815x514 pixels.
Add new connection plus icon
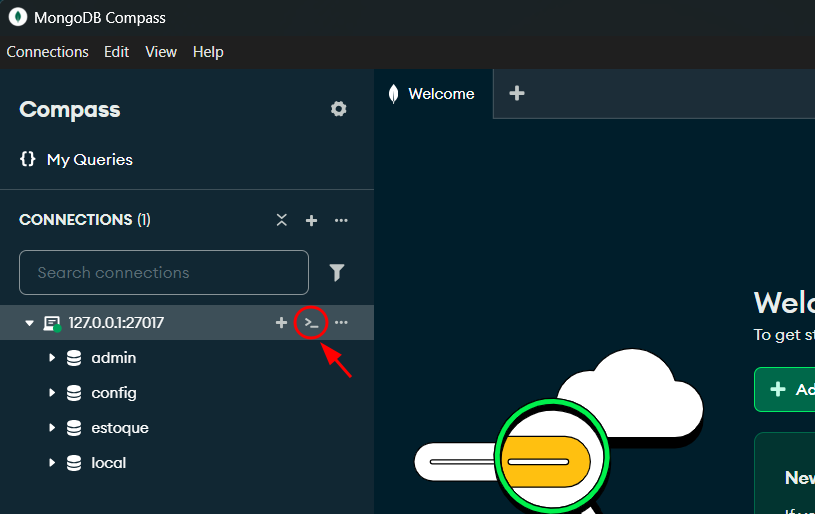311,220
